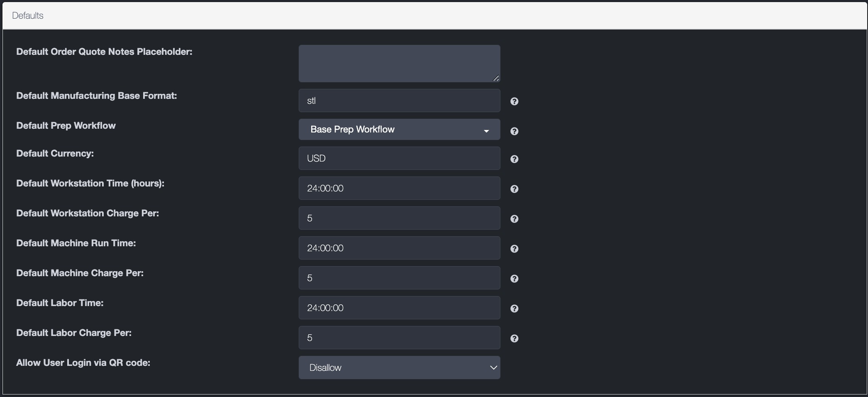Click the Default Workstation Charge Per input
The height and width of the screenshot is (397, 868).
pyautogui.click(x=399, y=218)
